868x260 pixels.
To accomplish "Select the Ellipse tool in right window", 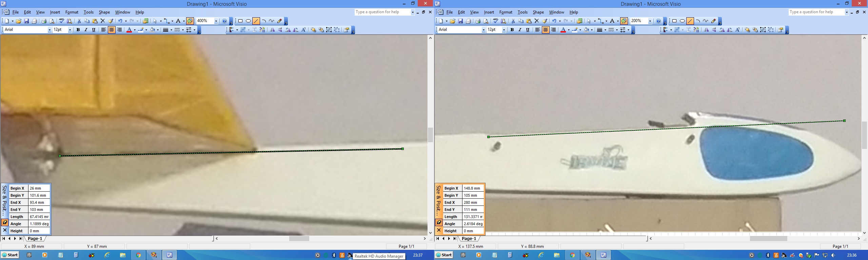I will 682,21.
